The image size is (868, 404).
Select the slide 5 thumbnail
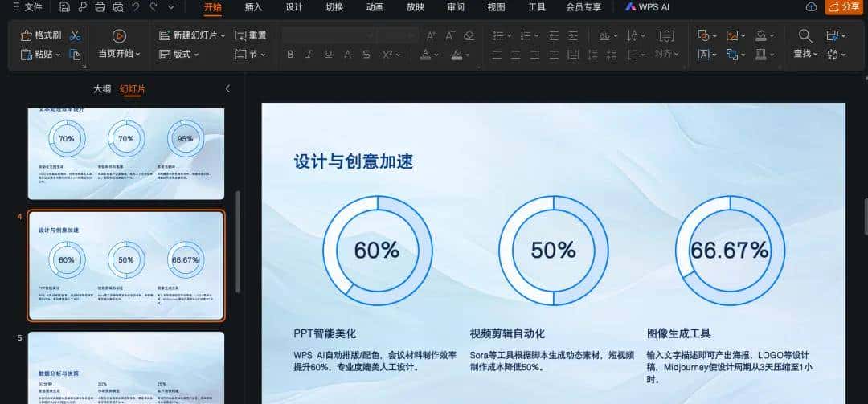click(x=126, y=368)
